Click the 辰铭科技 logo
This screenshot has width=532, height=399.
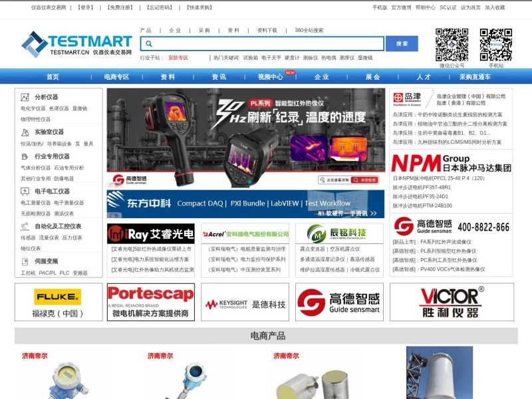tap(339, 233)
